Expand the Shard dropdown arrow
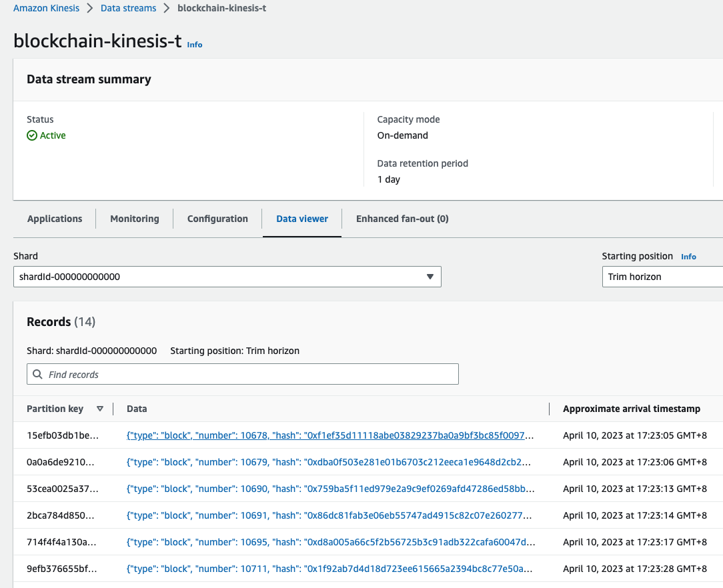 coord(430,277)
